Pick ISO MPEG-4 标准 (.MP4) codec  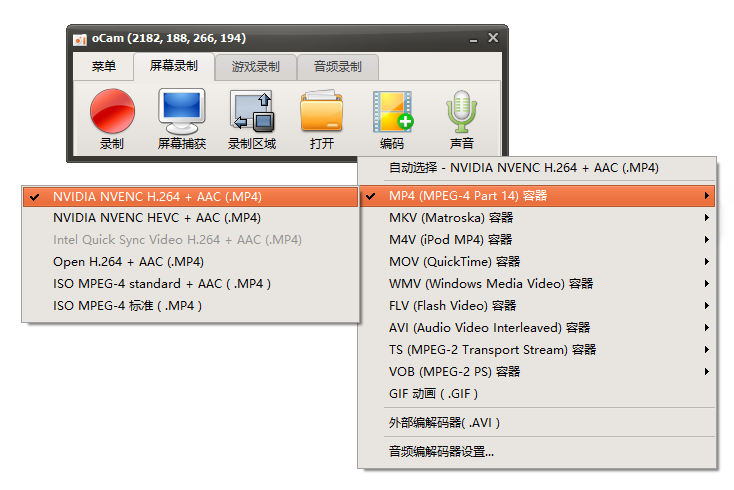point(191,306)
